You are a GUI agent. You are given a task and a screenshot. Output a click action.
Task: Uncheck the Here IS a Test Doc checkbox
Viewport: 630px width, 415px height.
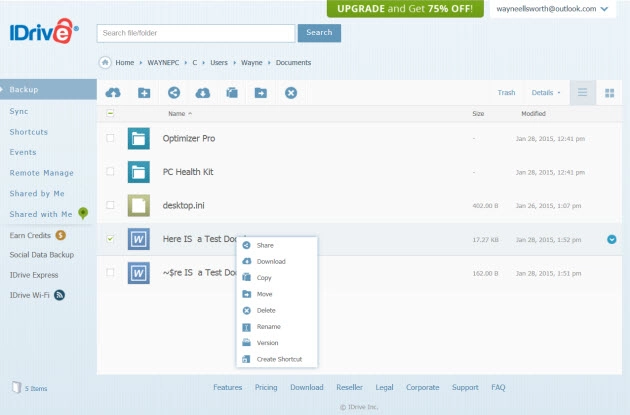pos(110,239)
